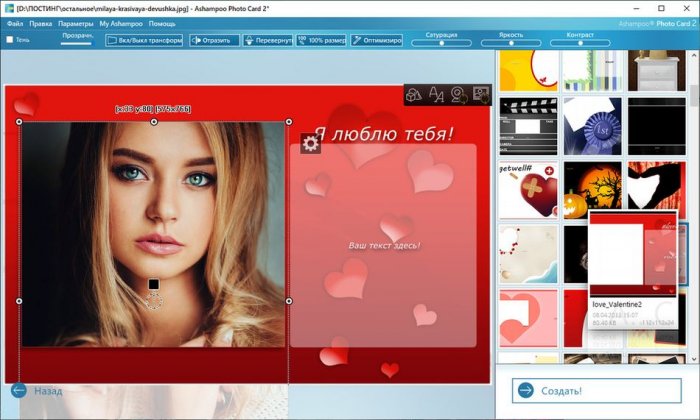Toggle Вкл/Выкл трансформ button
This screenshot has height=420, width=700.
(144, 40)
